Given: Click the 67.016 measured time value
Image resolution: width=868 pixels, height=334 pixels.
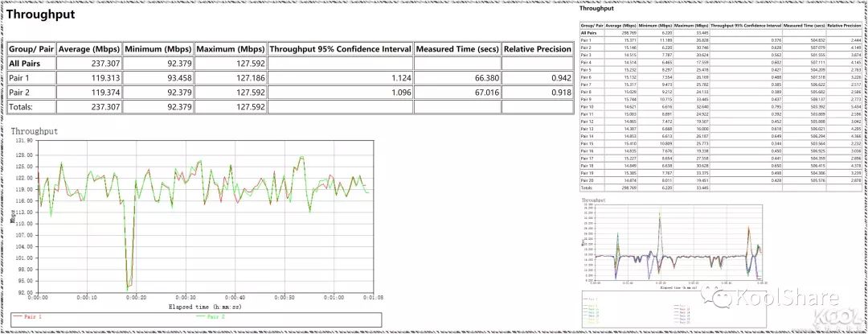Looking at the screenshot, I should [x=486, y=93].
